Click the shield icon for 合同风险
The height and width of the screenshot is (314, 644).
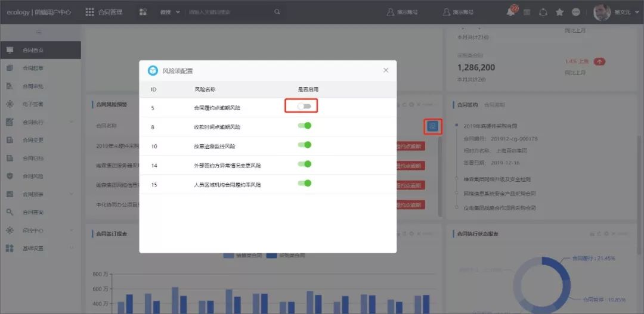[10, 176]
